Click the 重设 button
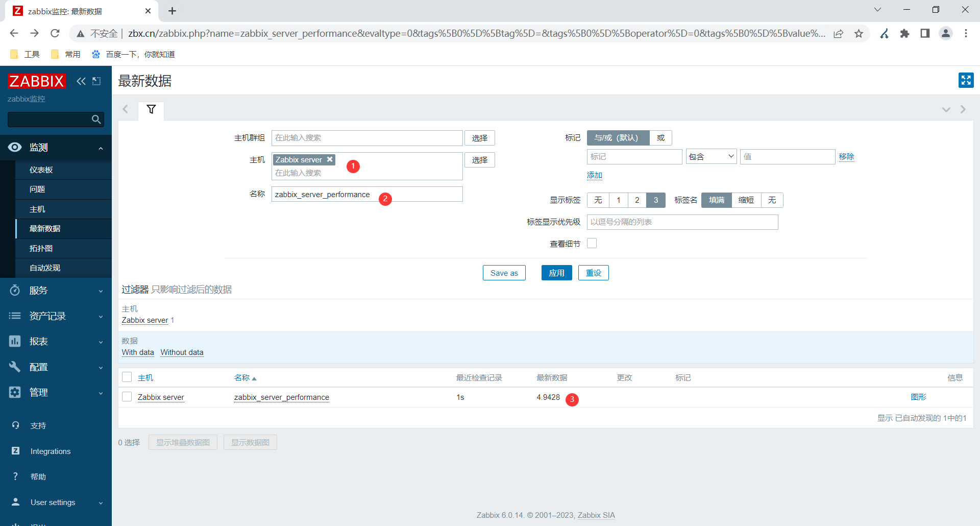This screenshot has height=526, width=980. tap(594, 273)
